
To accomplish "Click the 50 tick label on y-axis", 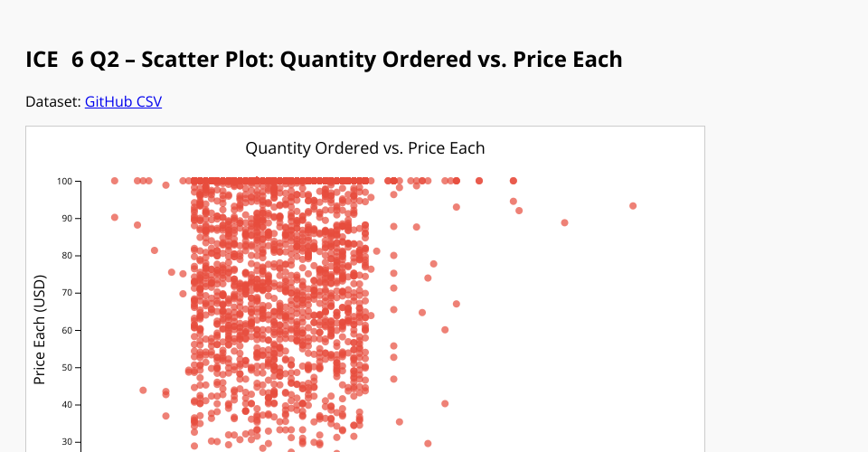I will pos(66,367).
